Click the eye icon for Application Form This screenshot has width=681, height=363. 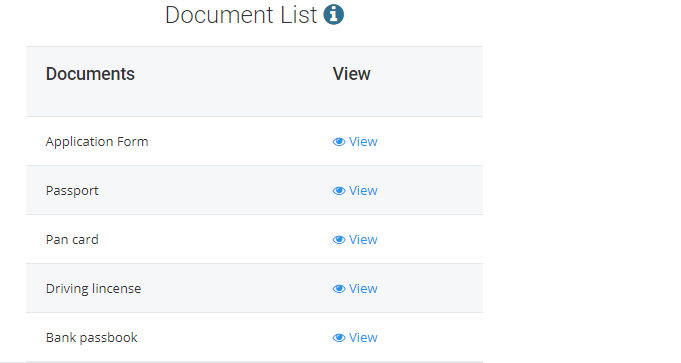339,142
